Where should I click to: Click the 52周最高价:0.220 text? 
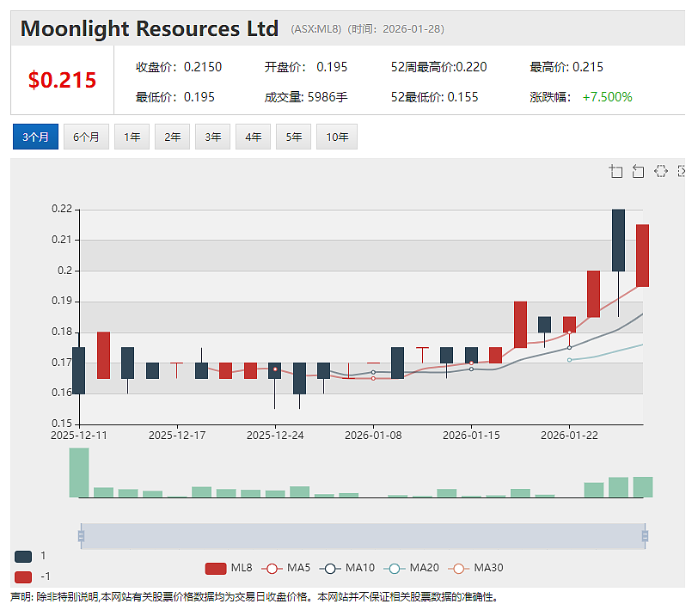tap(438, 67)
